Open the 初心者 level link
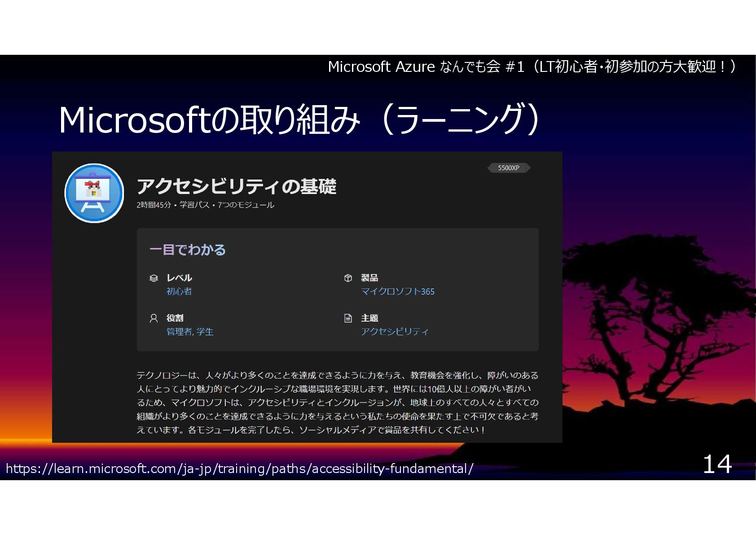Viewport: 756px width, 535px height. coord(179,291)
